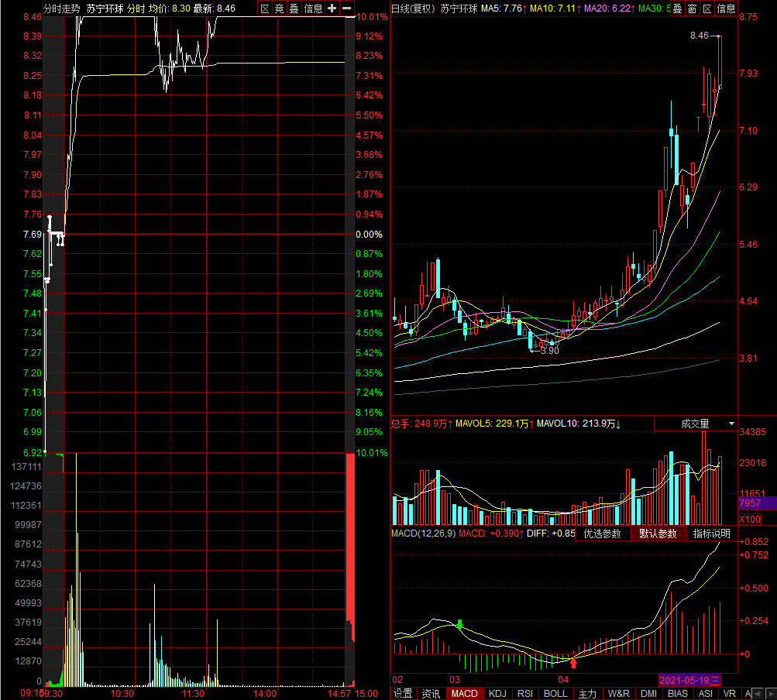Click the 区 button on intraday chart
Image resolution: width=777 pixels, height=700 pixels.
coord(265,9)
